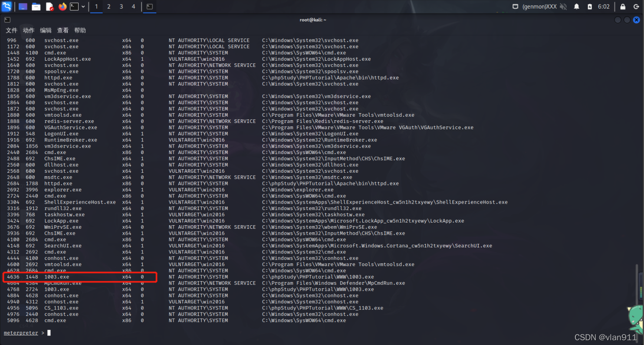Launch Firefox from the top panel
This screenshot has width=644, height=345.
click(x=62, y=7)
